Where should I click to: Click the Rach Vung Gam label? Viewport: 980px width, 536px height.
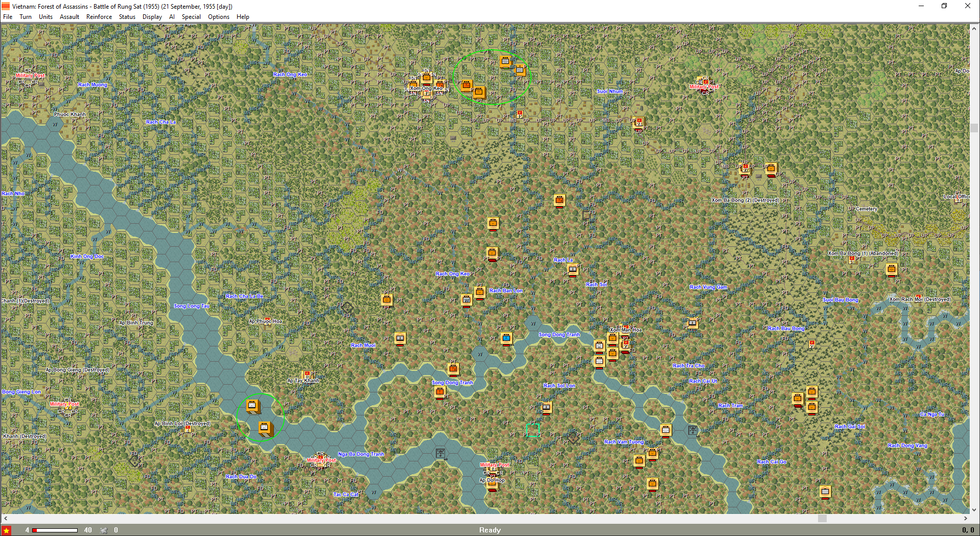pyautogui.click(x=708, y=287)
